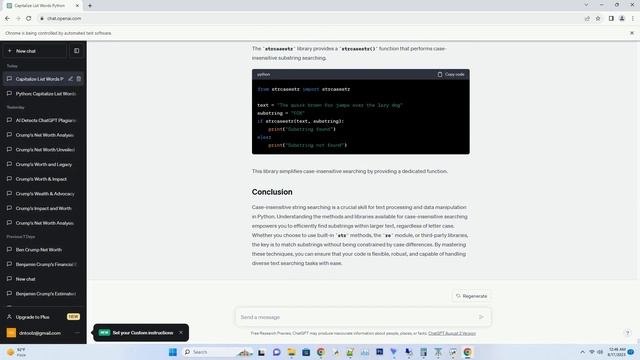
Task: Open the Windows Start menu
Action: (x=173, y=352)
